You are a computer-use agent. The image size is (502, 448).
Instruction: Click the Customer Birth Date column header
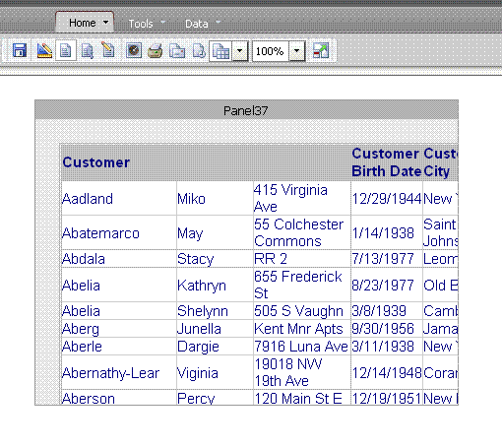click(x=387, y=162)
